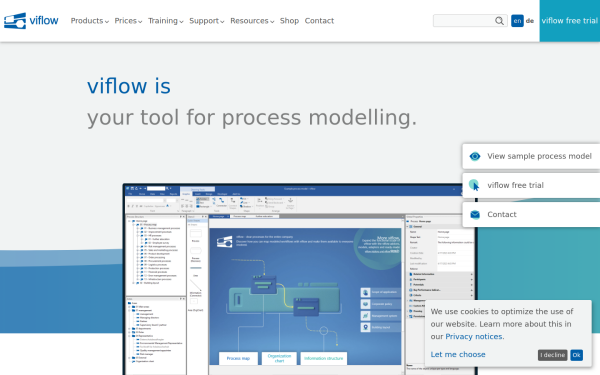The width and height of the screenshot is (600, 375).
Task: Click the eye icon for sample process model
Action: pos(475,156)
